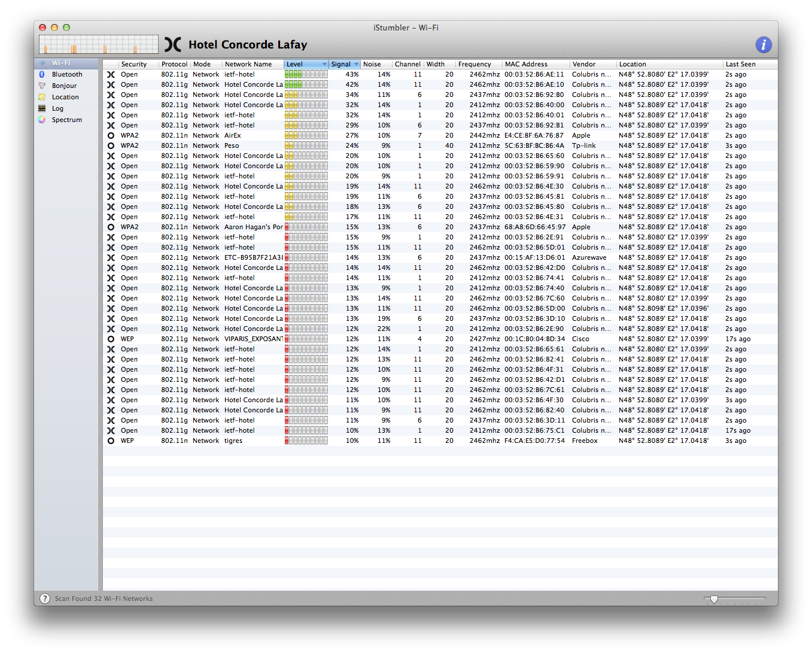The image size is (812, 653).
Task: Click the 2427mhz frequency cell
Action: [x=485, y=339]
